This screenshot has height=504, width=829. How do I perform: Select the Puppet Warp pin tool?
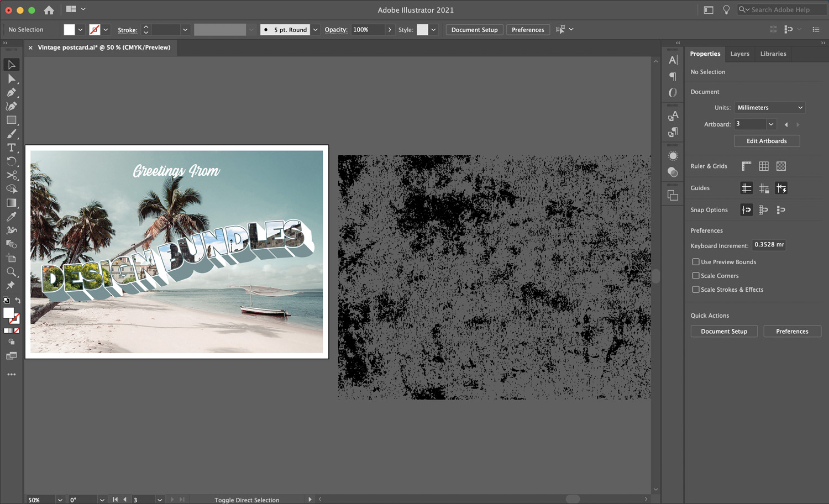pos(11,286)
